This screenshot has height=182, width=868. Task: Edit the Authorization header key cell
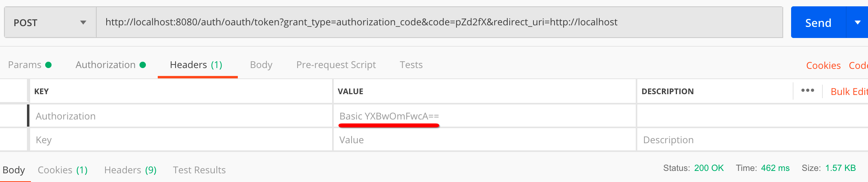[x=180, y=116]
